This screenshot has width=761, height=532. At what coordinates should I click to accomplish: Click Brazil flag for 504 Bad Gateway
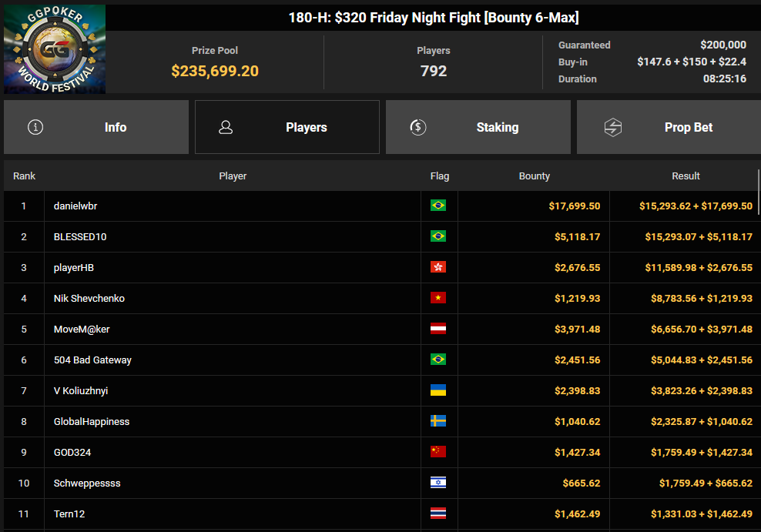(x=438, y=360)
